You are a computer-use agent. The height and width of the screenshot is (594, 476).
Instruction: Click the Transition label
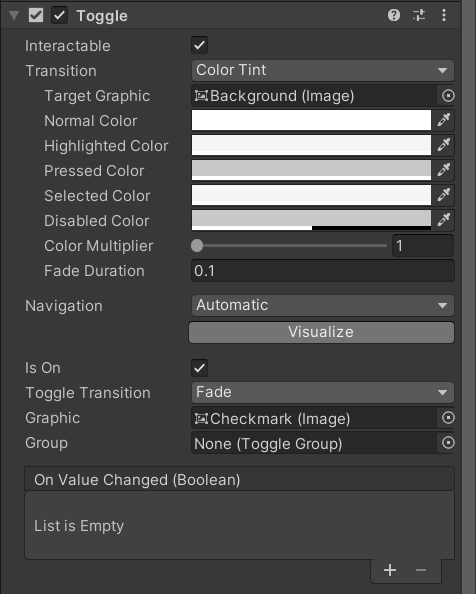pos(61,71)
